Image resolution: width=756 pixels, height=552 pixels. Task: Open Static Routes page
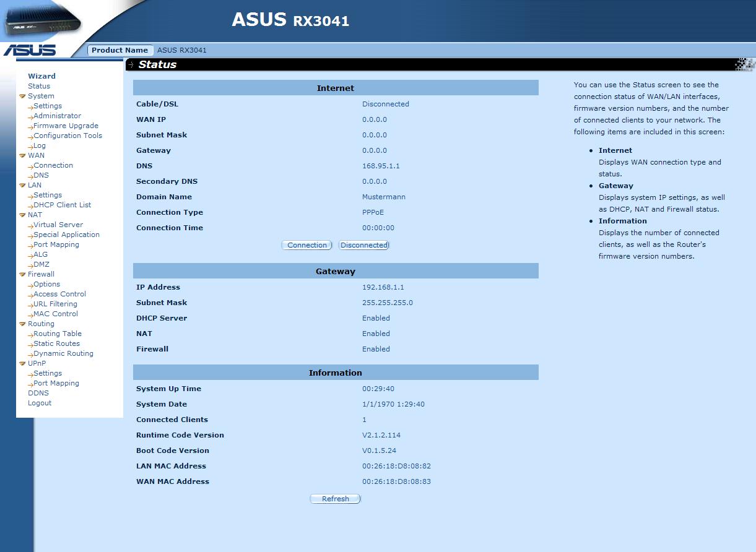point(56,343)
